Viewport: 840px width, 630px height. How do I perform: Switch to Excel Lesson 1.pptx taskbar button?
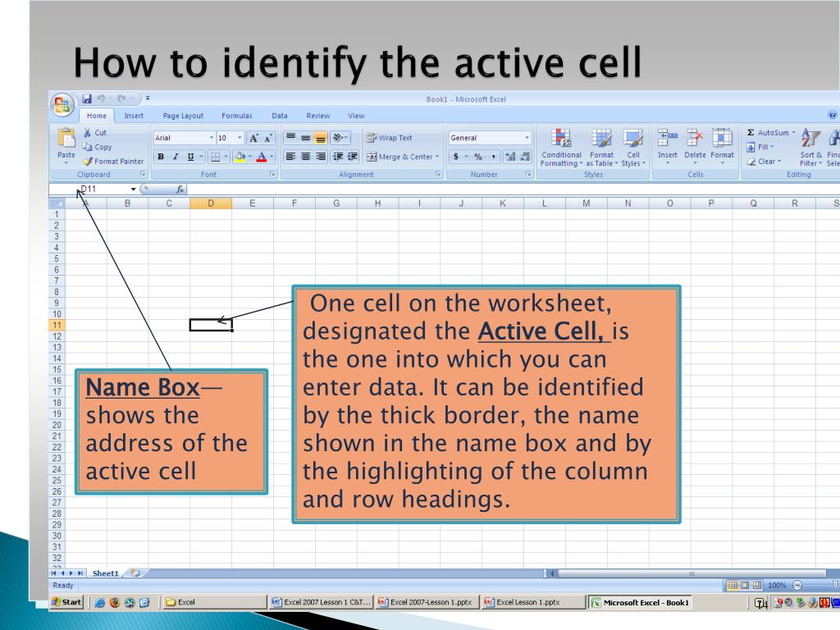(x=533, y=602)
